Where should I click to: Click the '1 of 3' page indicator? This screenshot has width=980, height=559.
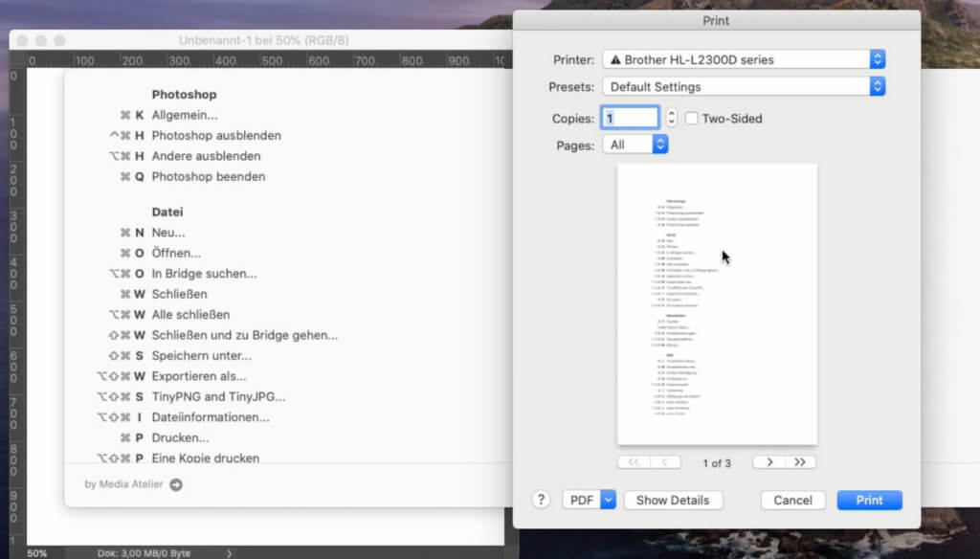pos(717,463)
